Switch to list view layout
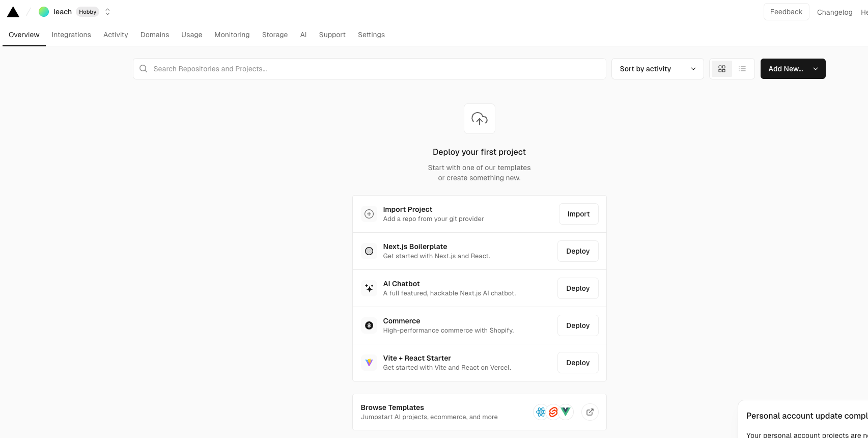The image size is (868, 438). pyautogui.click(x=742, y=69)
